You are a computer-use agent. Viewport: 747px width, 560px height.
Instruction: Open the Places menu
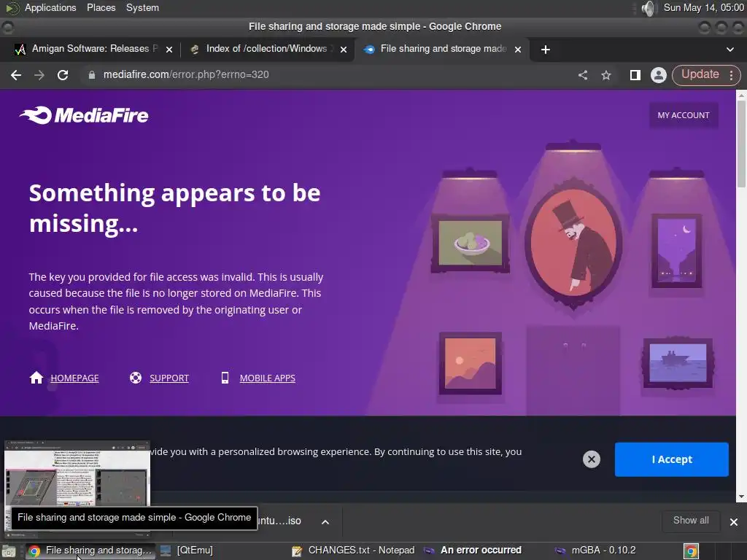[x=101, y=7]
